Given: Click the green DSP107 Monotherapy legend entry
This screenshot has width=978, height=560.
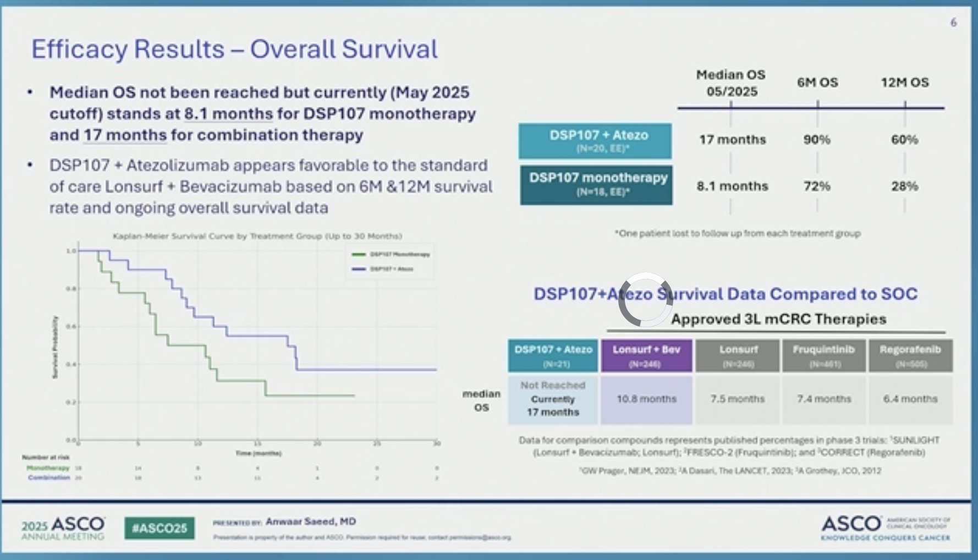Looking at the screenshot, I should point(391,254).
